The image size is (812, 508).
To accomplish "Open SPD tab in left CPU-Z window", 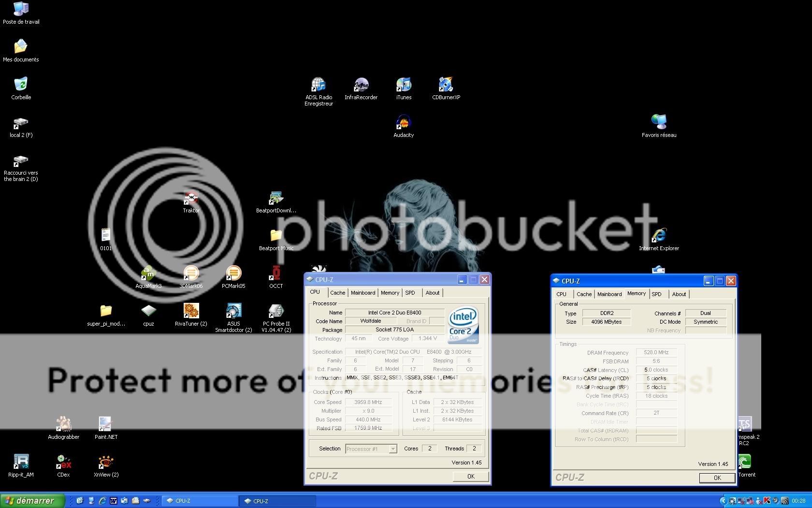I will tap(410, 293).
